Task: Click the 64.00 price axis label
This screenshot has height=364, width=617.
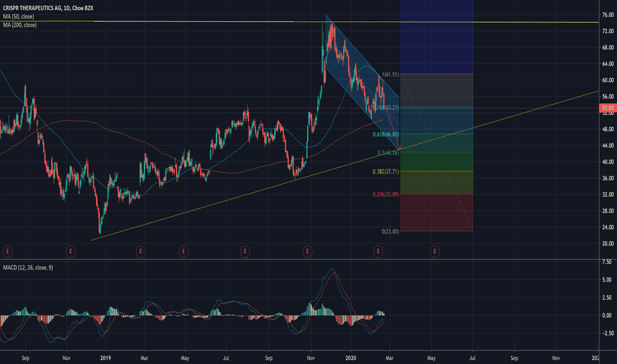Action: (608, 64)
